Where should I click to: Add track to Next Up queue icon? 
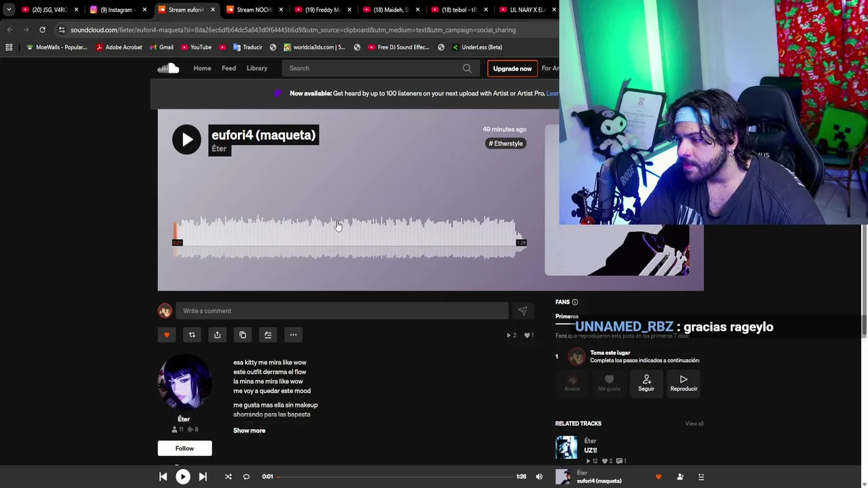tap(268, 335)
